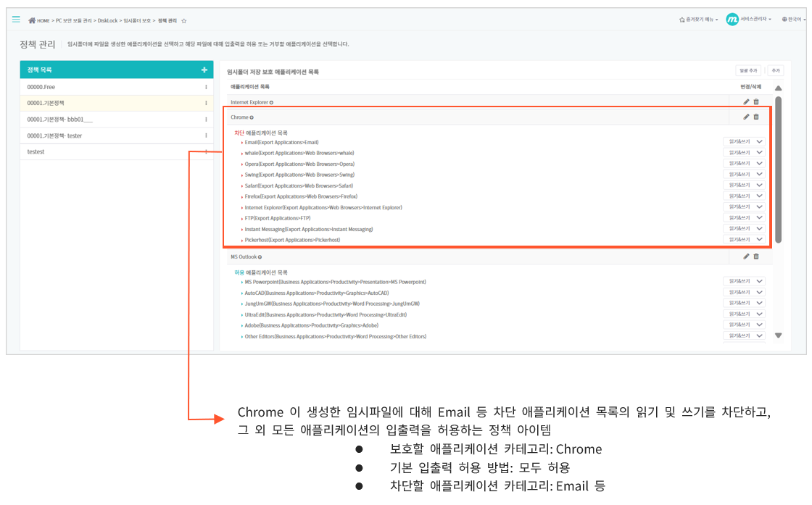
Task: Click the scroll-up arrow of the application list
Action: [x=779, y=88]
